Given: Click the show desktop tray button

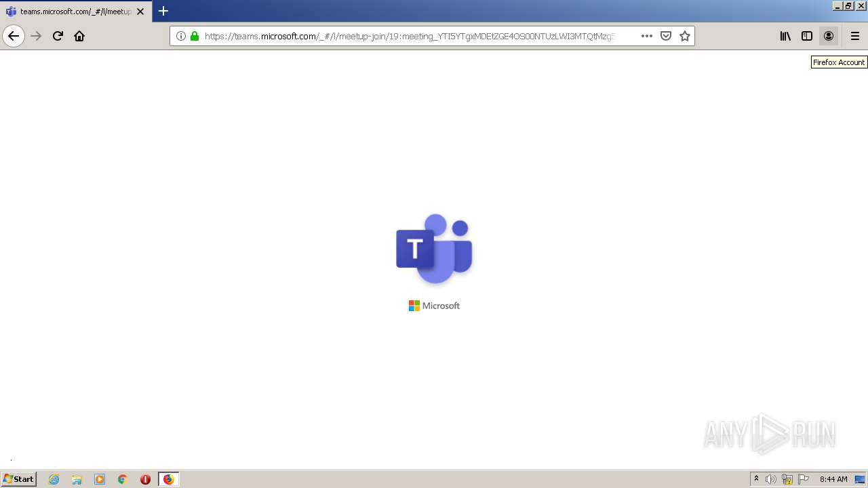Looking at the screenshot, I should point(861,479).
